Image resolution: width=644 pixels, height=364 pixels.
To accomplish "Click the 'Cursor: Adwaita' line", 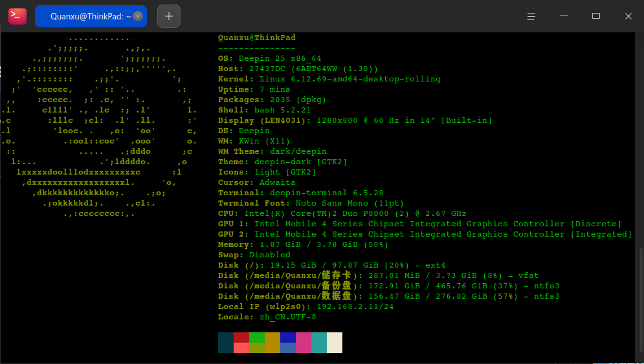I will (257, 182).
